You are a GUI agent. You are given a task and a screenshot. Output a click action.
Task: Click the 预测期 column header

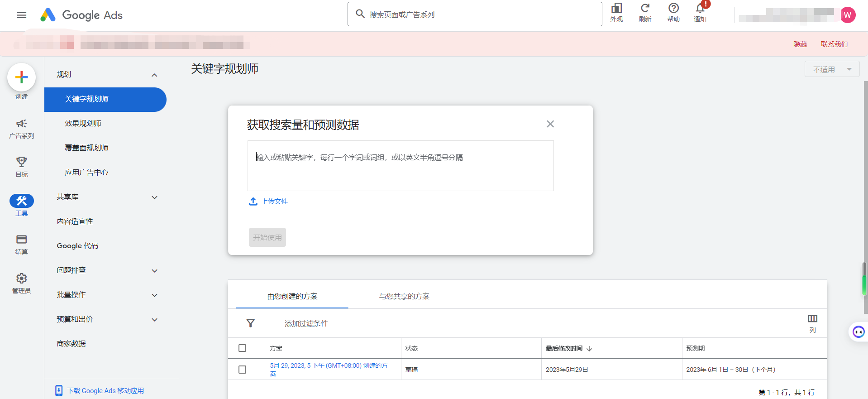tap(696, 348)
